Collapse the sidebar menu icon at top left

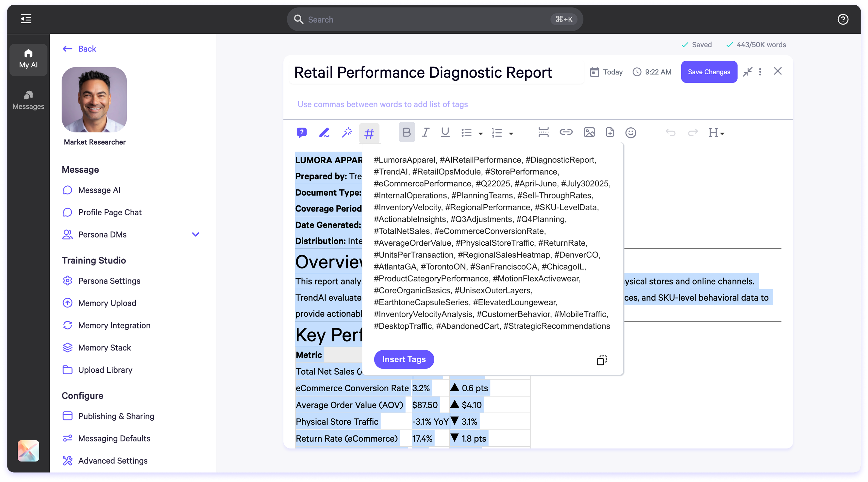coord(26,19)
